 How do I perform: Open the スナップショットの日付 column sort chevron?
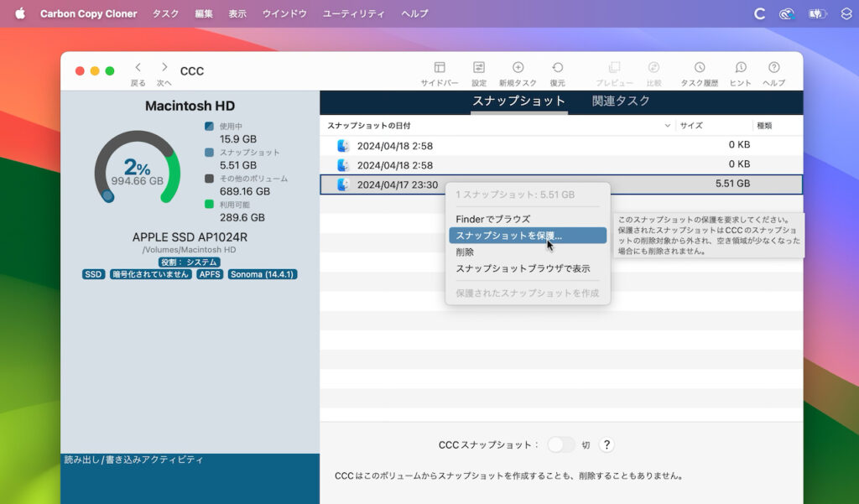(668, 125)
